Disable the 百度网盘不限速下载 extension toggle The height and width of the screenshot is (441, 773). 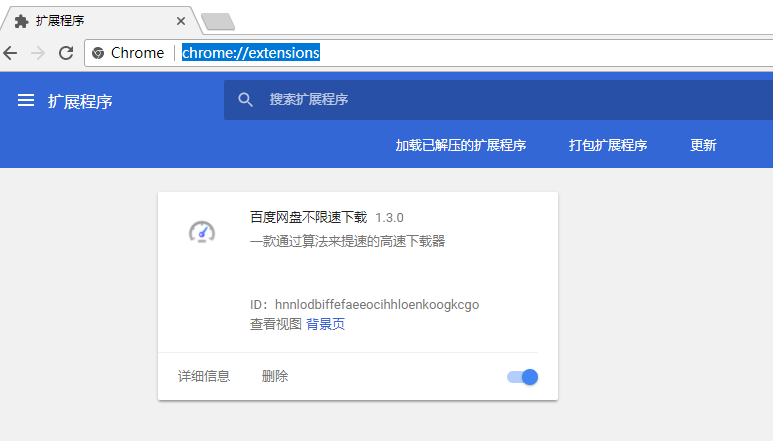523,377
